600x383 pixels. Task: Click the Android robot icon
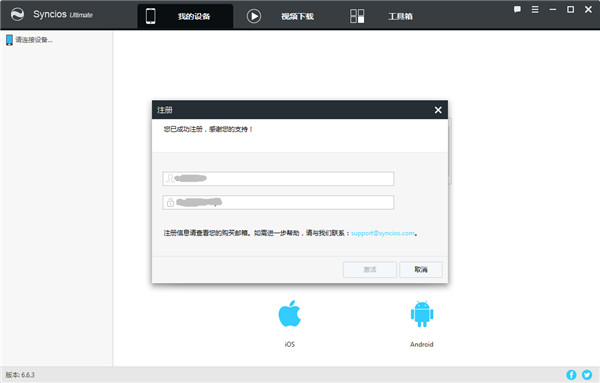pos(422,314)
